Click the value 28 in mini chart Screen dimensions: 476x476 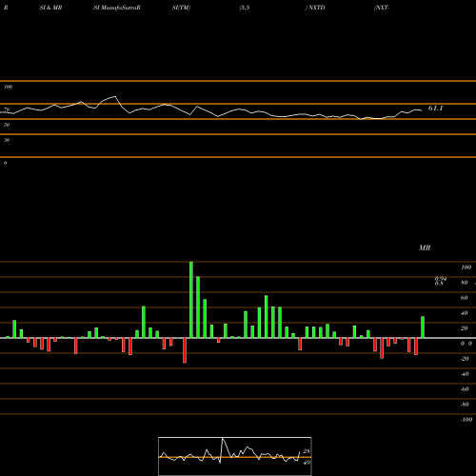pos(307,451)
